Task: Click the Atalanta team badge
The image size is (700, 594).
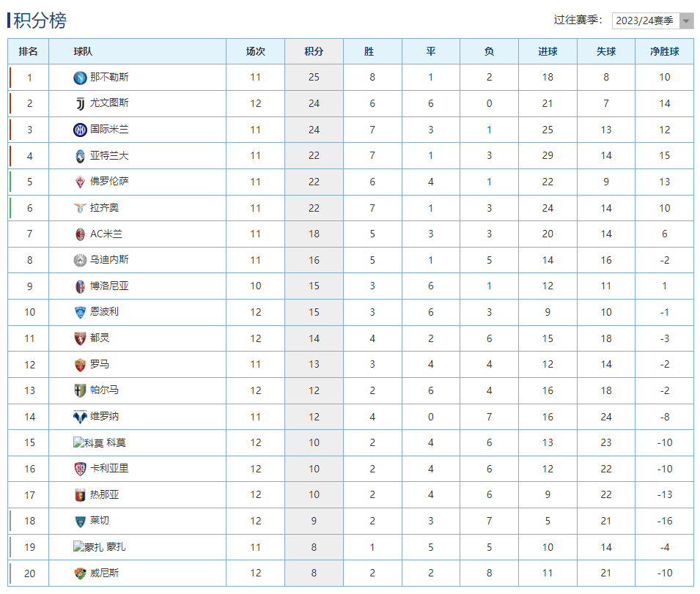Action: (x=80, y=156)
